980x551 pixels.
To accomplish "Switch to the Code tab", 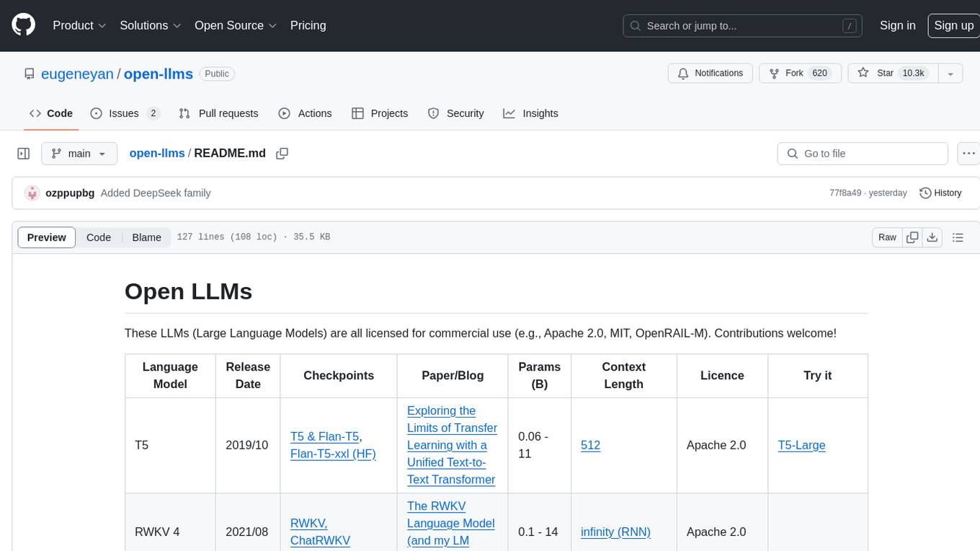I will pos(50,113).
